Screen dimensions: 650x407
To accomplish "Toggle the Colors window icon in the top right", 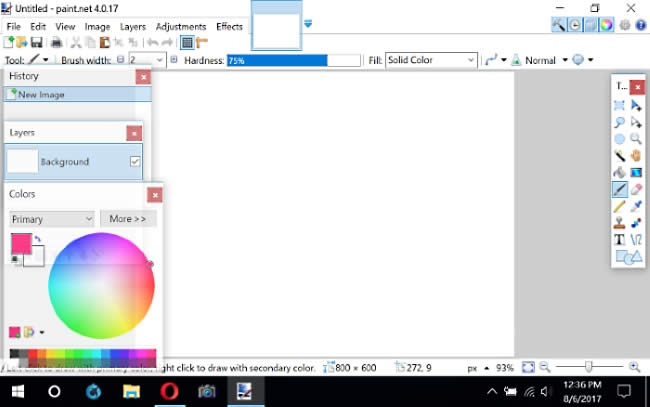I will pos(606,25).
